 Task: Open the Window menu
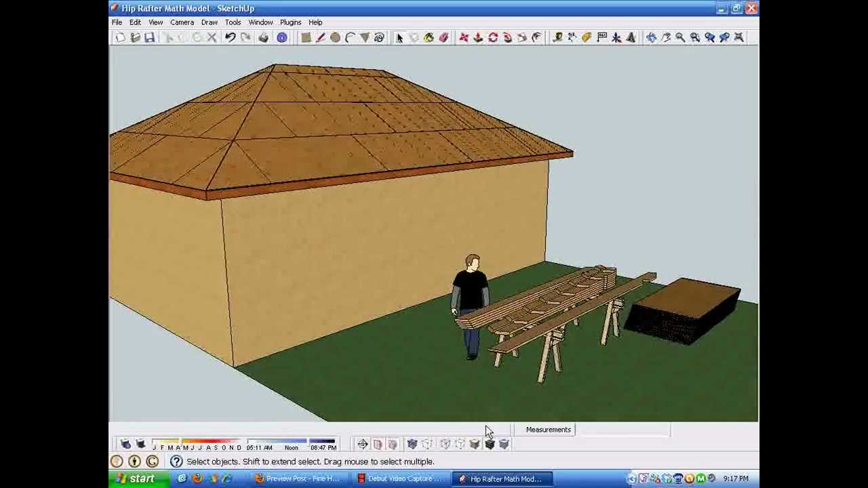tap(260, 22)
